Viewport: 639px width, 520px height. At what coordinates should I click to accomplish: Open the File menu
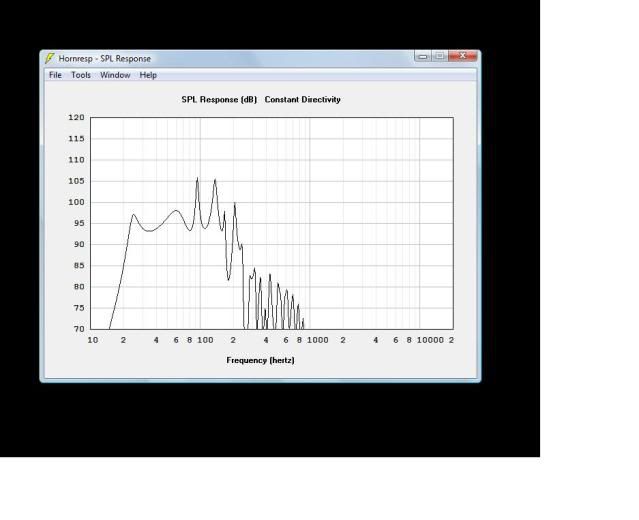tap(55, 75)
